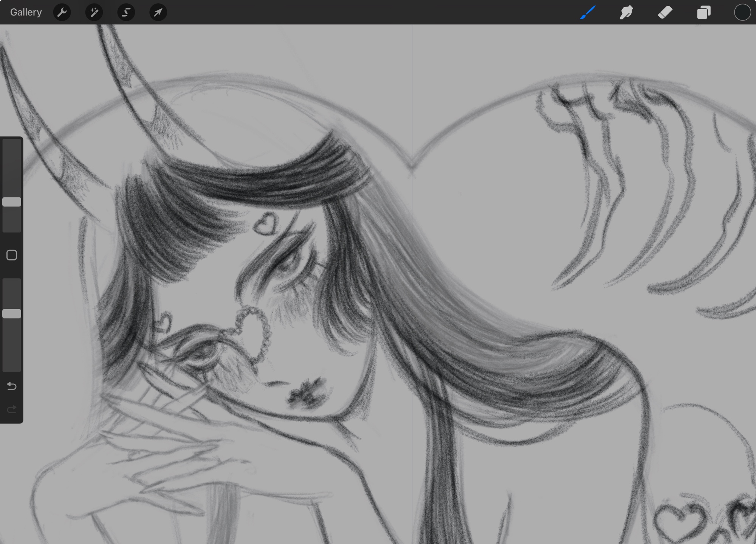
Task: Click the brush opacity slider handle
Action: coord(12,313)
